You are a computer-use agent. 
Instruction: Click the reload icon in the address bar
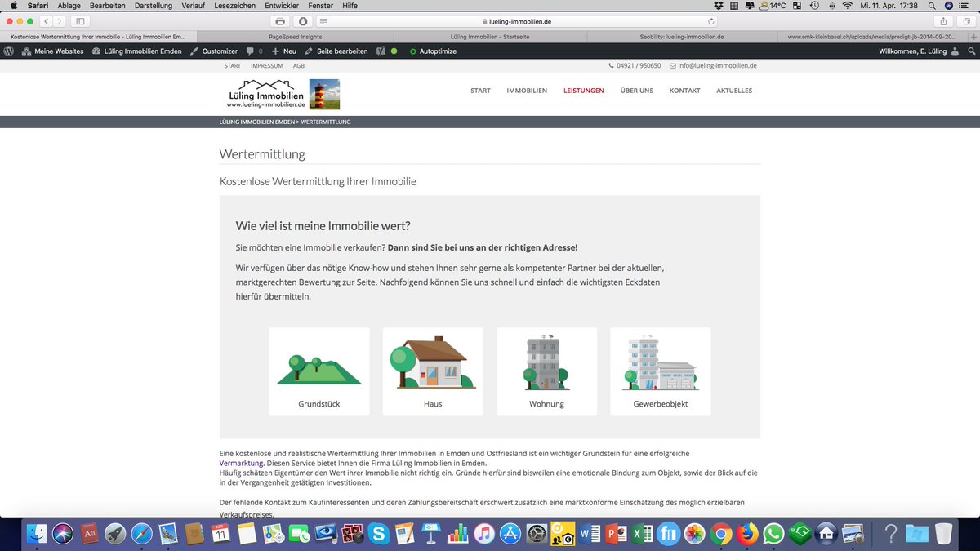tap(710, 22)
